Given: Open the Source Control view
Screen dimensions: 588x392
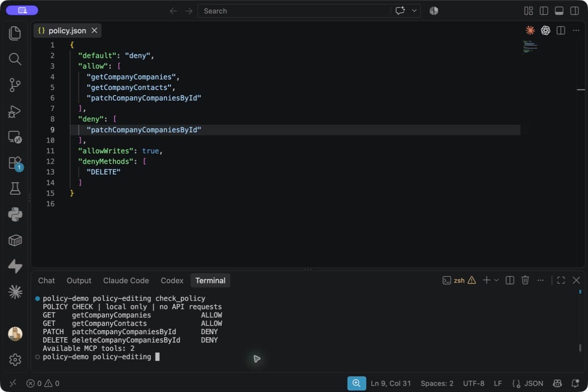Looking at the screenshot, I should 15,85.
